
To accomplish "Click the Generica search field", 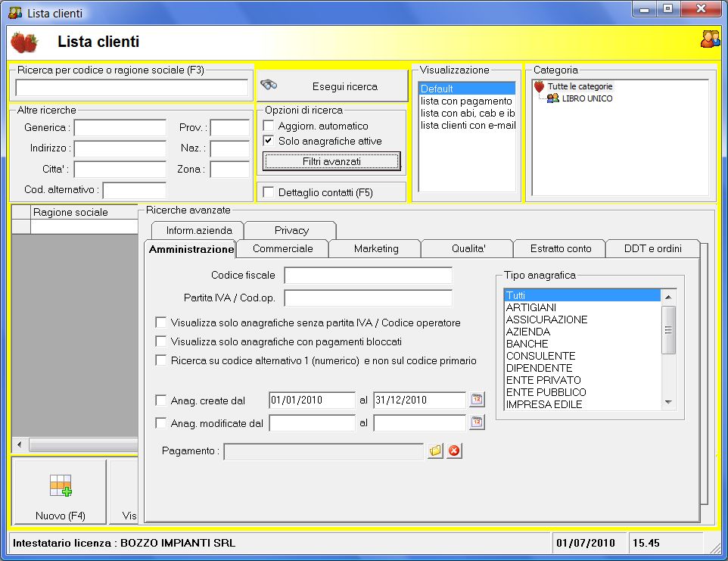I will pyautogui.click(x=120, y=127).
